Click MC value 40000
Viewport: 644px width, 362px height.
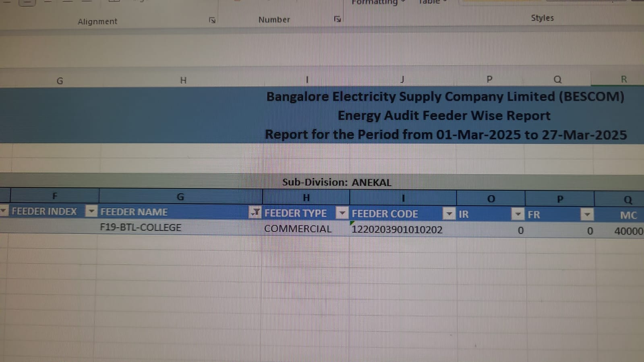(x=628, y=231)
